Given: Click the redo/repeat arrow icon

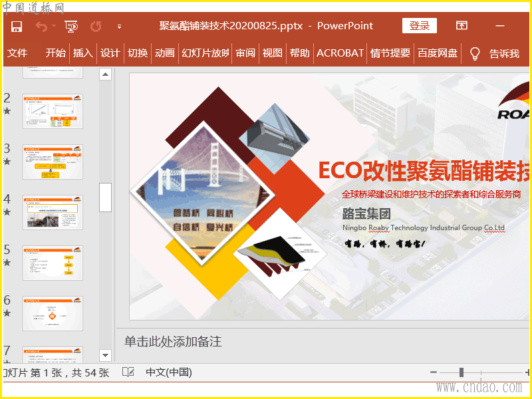Looking at the screenshot, I should pyautogui.click(x=96, y=26).
